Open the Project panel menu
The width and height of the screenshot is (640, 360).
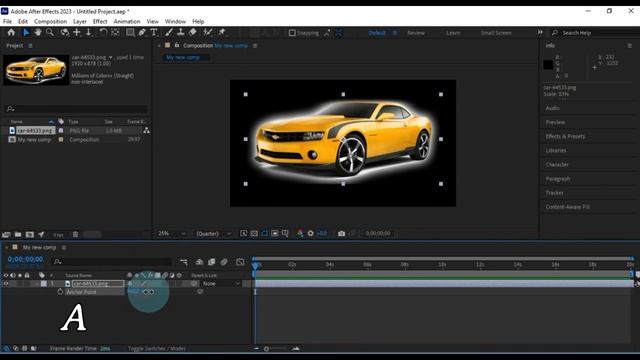pos(30,46)
